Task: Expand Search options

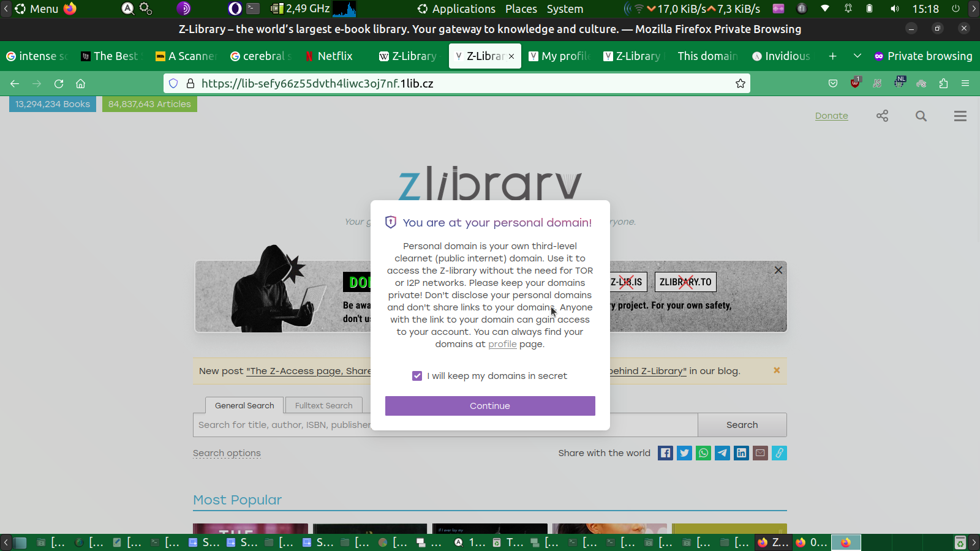Action: (x=227, y=453)
